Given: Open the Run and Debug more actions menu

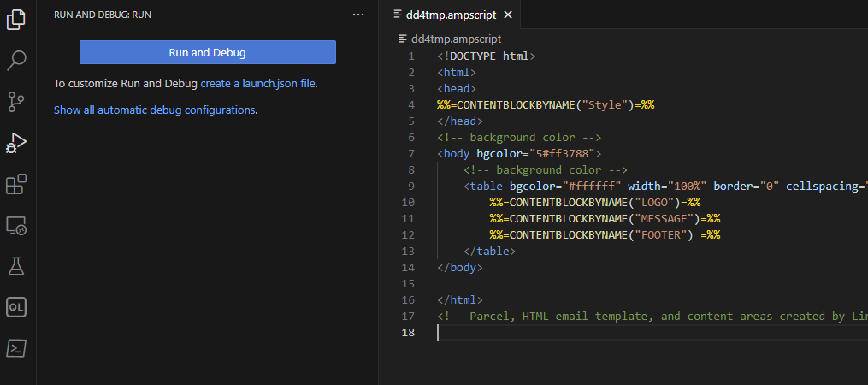Looking at the screenshot, I should [358, 15].
